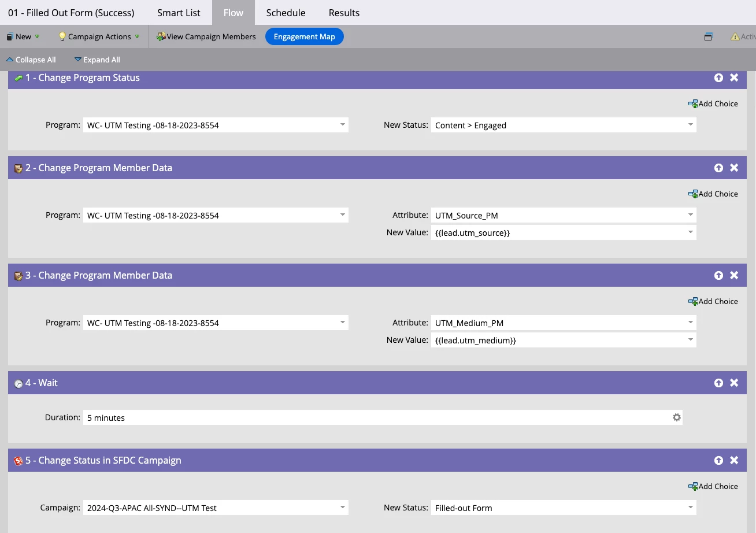Add Choice to step 1
This screenshot has width=756, height=533.
713,104
